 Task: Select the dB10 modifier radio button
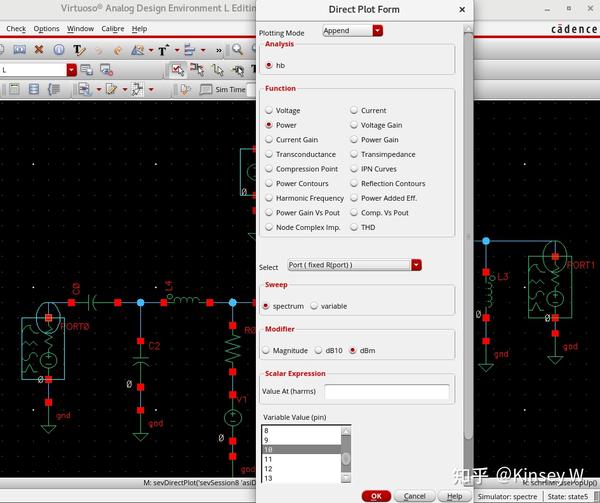click(318, 350)
